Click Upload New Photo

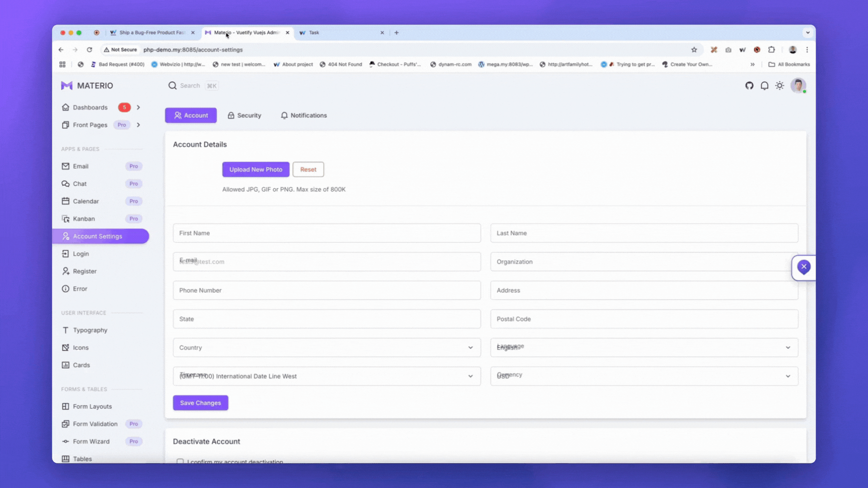256,169
